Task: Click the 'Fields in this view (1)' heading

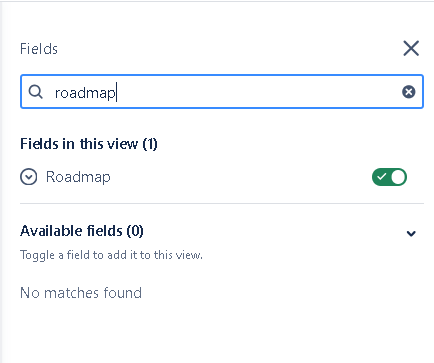Action: [x=89, y=144]
